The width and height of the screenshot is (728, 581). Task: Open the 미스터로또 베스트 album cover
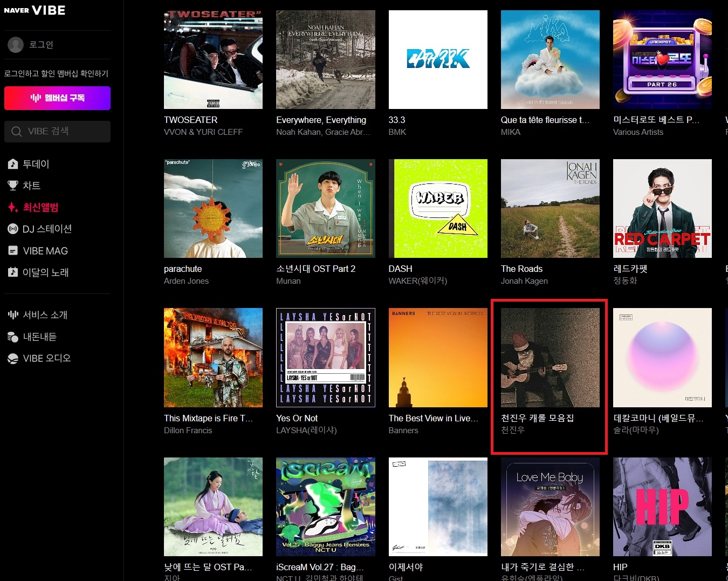pyautogui.click(x=662, y=59)
